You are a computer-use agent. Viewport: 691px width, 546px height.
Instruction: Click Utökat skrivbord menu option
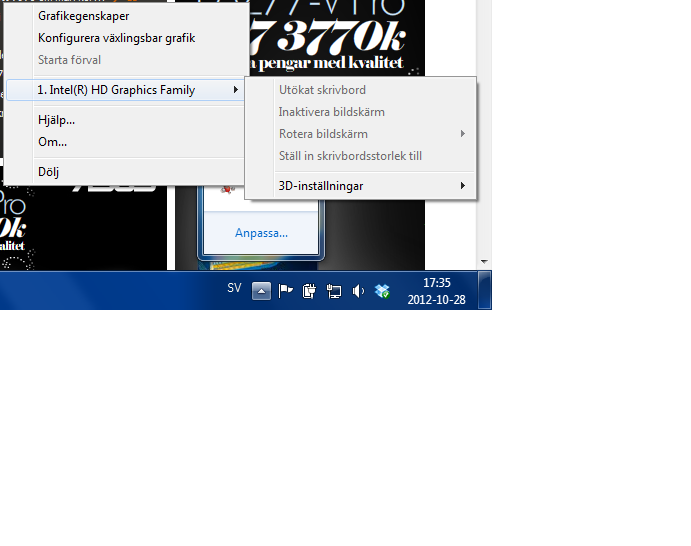(x=322, y=90)
